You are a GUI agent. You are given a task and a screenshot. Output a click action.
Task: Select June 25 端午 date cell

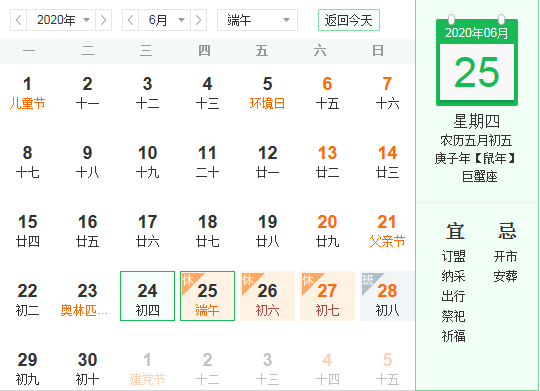point(207,296)
